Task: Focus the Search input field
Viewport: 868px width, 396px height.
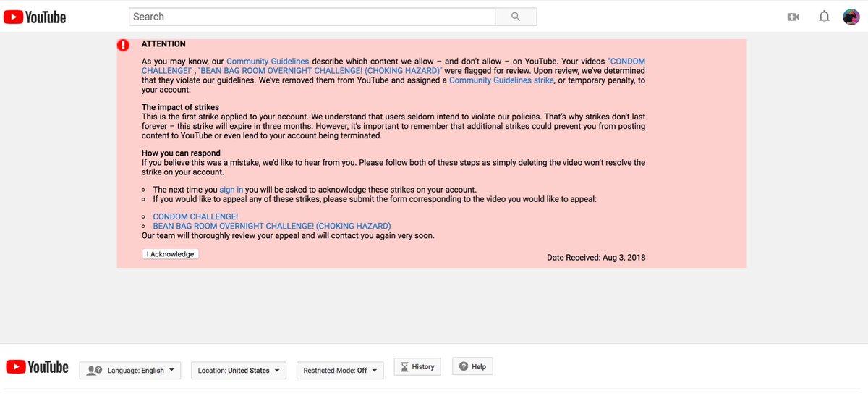Action: click(312, 17)
